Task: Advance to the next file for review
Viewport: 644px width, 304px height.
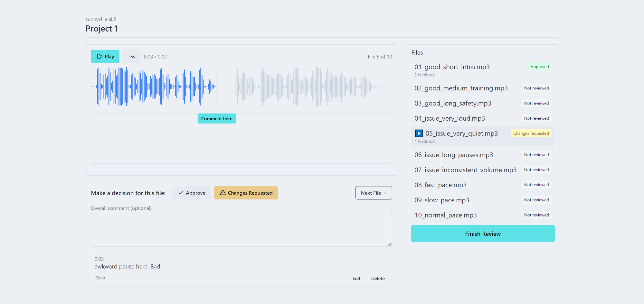Action: (x=374, y=193)
